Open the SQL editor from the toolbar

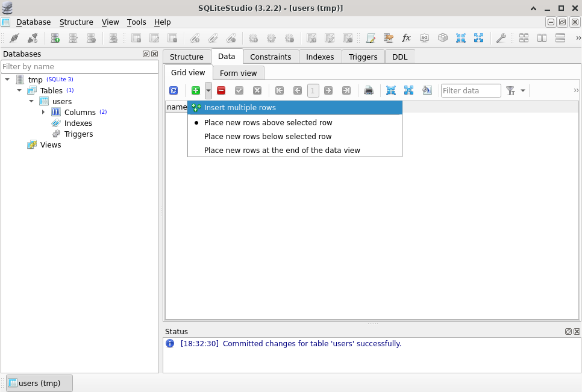click(x=371, y=38)
